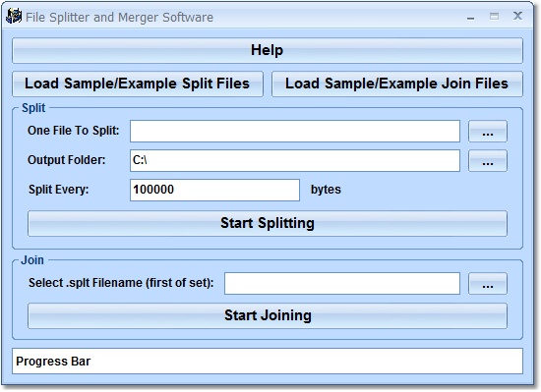541x392 pixels.
Task: Open the Help button
Action: pyautogui.click(x=268, y=51)
